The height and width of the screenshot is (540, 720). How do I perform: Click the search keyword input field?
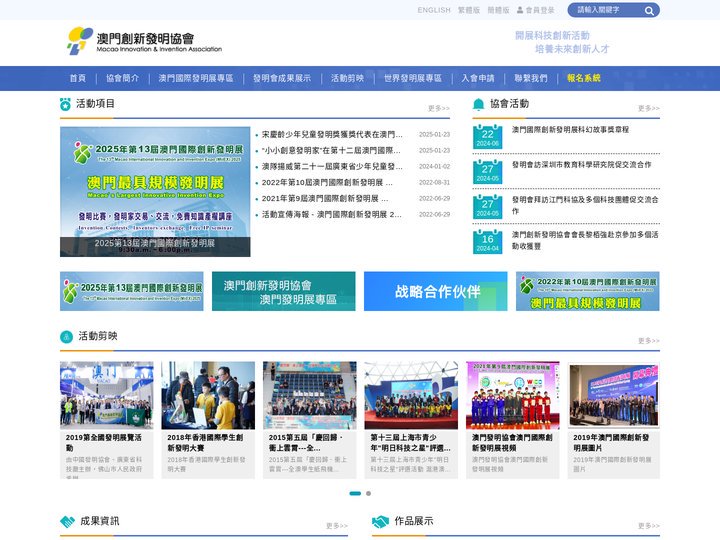point(605,10)
